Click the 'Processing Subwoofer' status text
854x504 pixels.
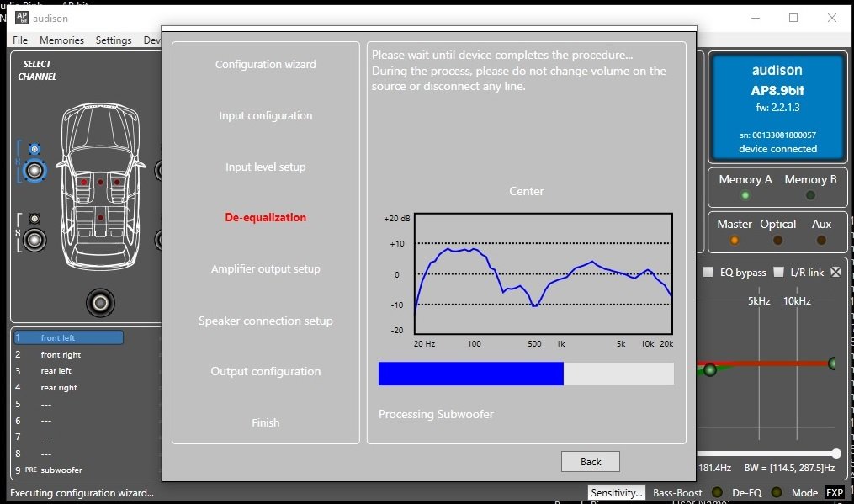(436, 414)
